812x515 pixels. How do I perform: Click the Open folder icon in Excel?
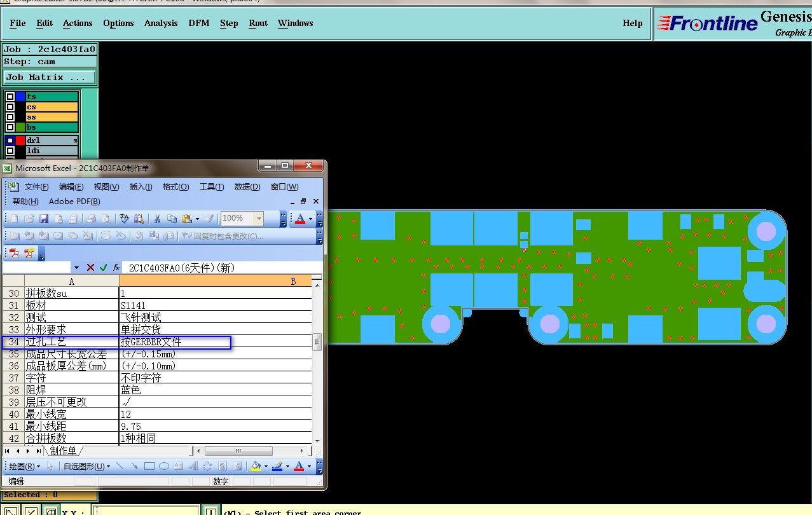[x=29, y=219]
